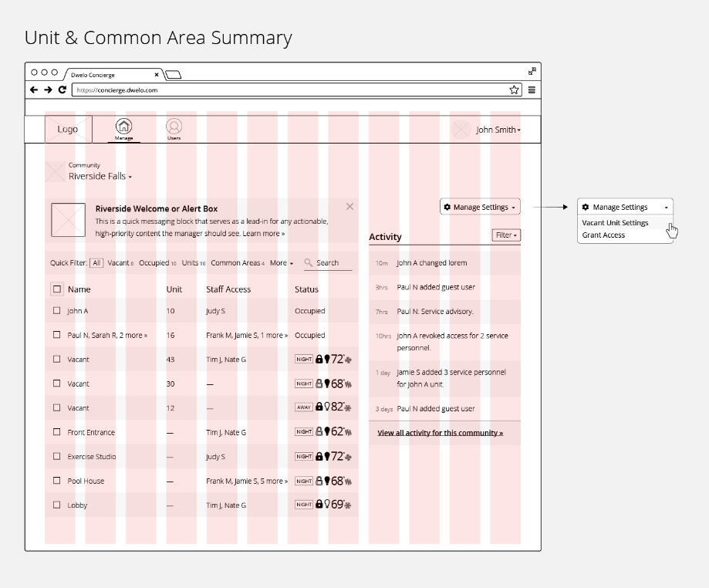Open the Activity Filter dropdown
The image size is (709, 588).
click(x=506, y=235)
